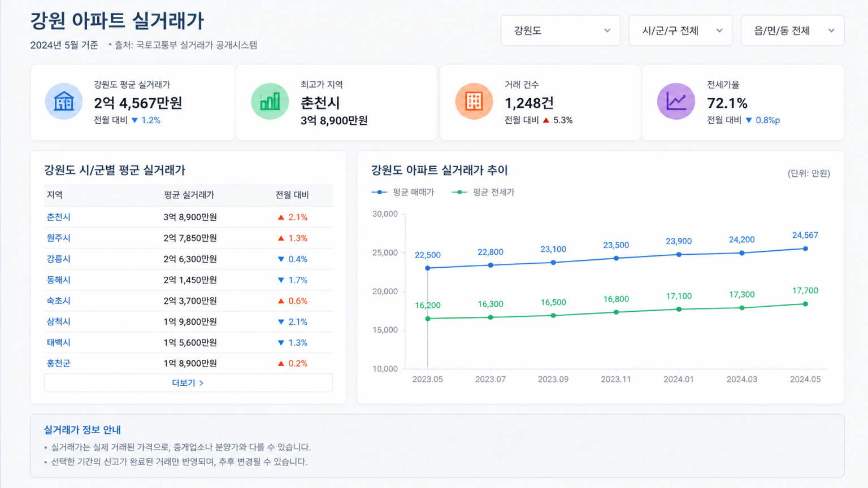Click the 17,100 point on green line
The width and height of the screenshot is (868, 488).
(679, 309)
